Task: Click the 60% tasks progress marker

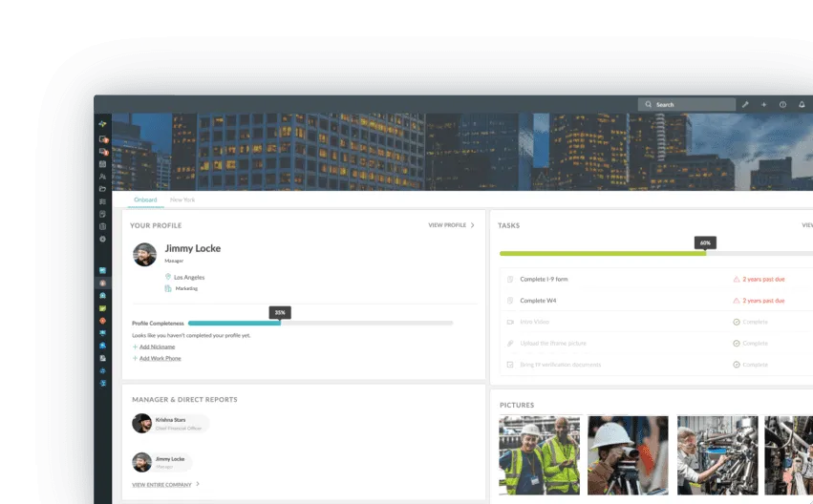Action: tap(705, 242)
